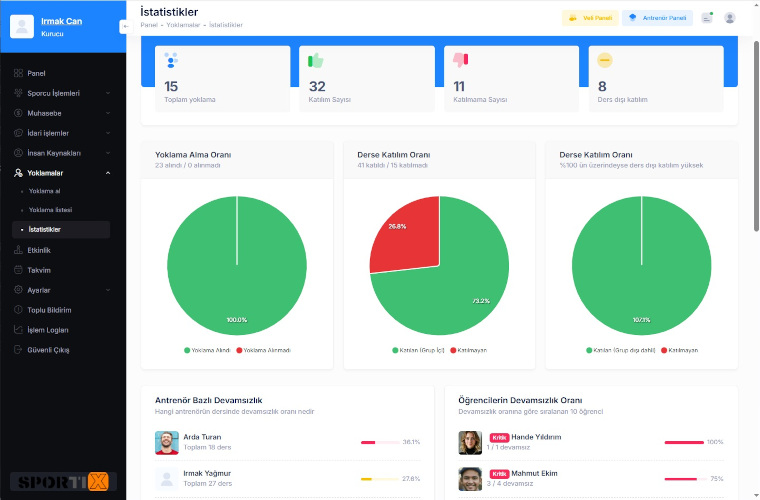The height and width of the screenshot is (500, 760).
Task: Collapse the sidebar with the arrow toggle
Action: click(126, 26)
